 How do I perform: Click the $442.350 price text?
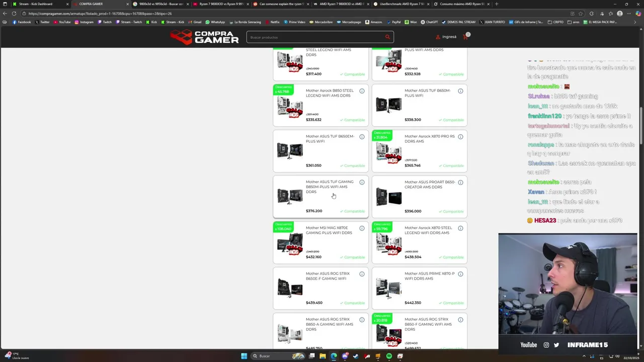(x=413, y=303)
